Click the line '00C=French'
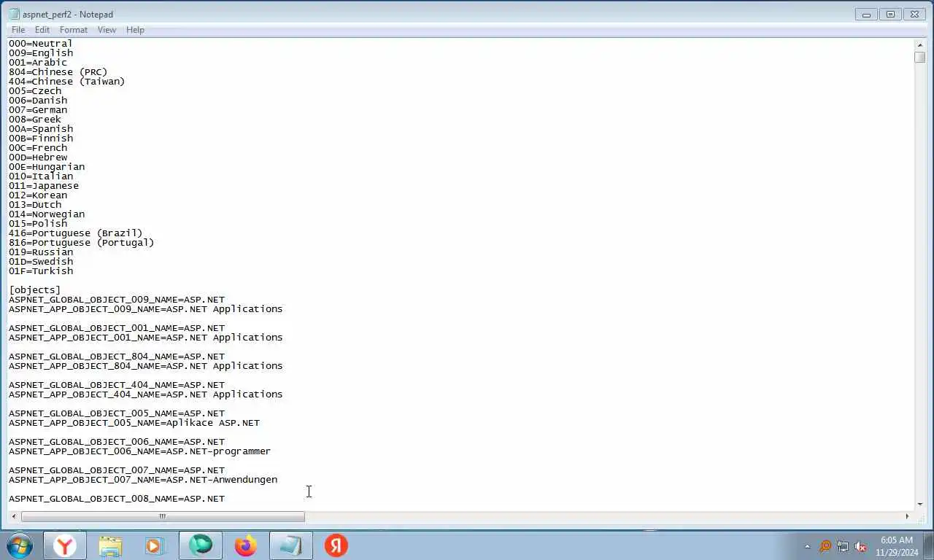This screenshot has width=934, height=560. (38, 148)
